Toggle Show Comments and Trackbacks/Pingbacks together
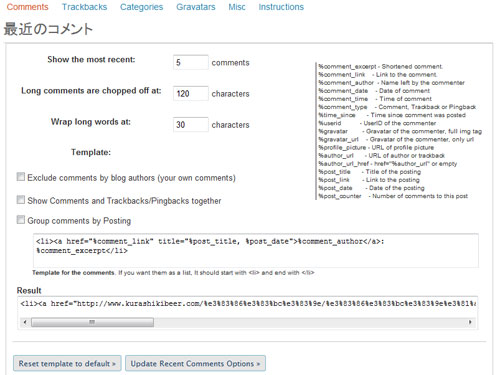This screenshot has height=375, width=500. 21,200
